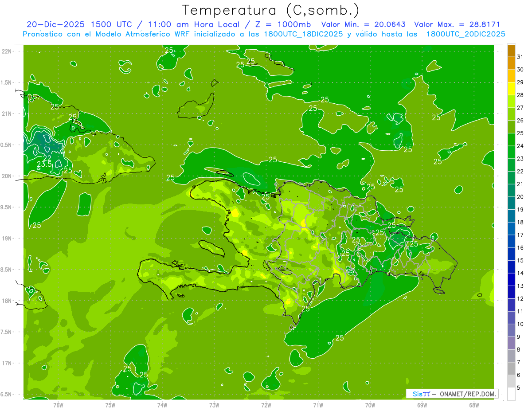Click the "7.5N" latitude axis label
This screenshot has height=411, width=532.
click(7, 332)
